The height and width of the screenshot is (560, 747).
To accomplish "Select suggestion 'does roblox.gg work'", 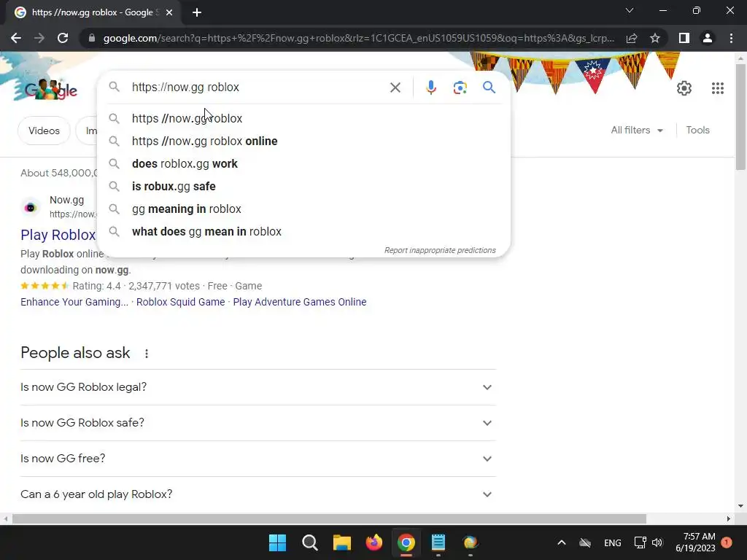I will 303,164.
